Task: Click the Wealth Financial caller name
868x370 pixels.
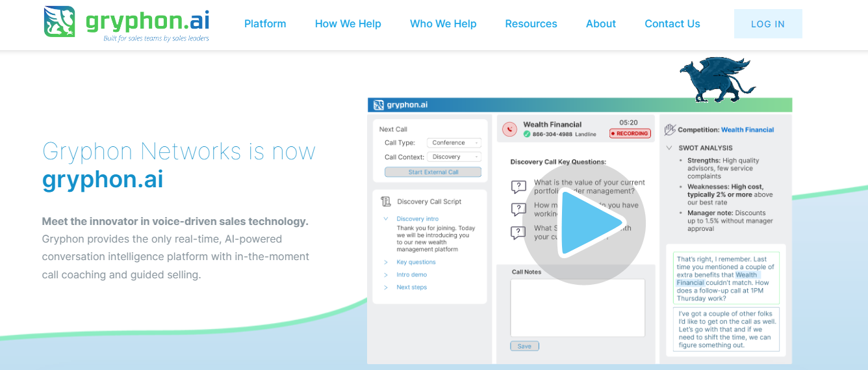Action: pyautogui.click(x=552, y=124)
